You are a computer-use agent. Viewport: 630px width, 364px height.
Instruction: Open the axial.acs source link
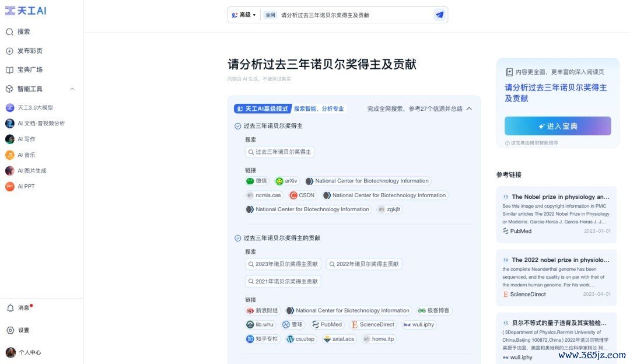click(339, 339)
